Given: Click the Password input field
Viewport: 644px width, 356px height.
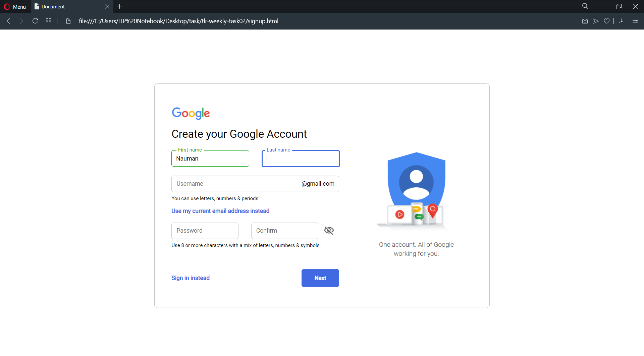Looking at the screenshot, I should click(x=205, y=231).
